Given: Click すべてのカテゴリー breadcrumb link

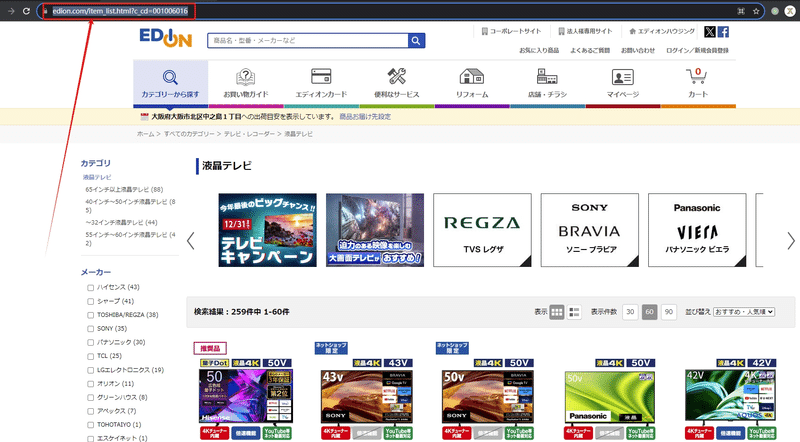Looking at the screenshot, I should tap(189, 134).
